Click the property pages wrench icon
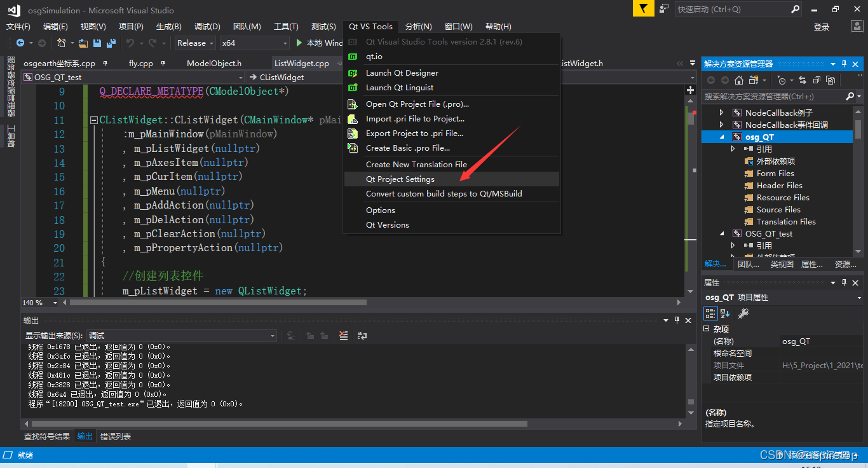868x468 pixels. pos(743,313)
